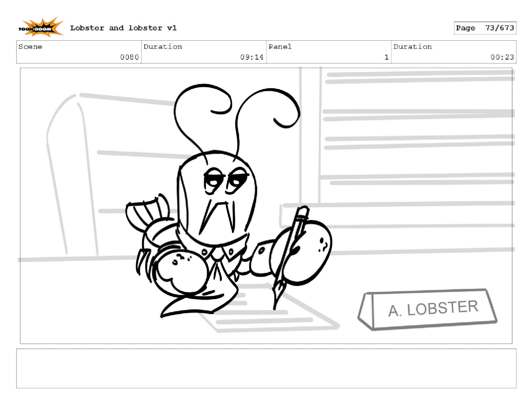
Task: Click the 'Scene' label
Action: point(30,46)
